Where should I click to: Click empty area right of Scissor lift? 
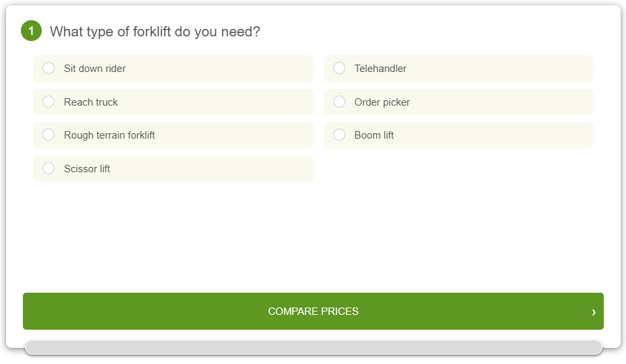click(x=458, y=169)
